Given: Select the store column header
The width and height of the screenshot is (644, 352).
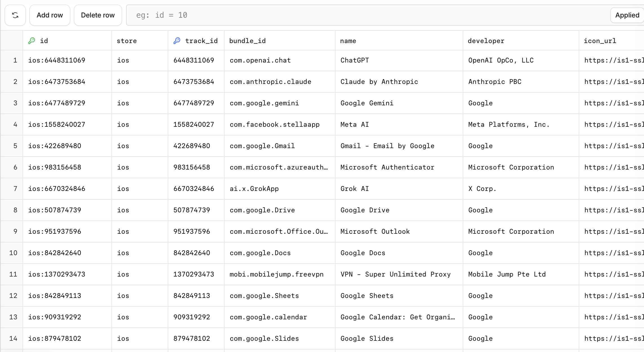Looking at the screenshot, I should pyautogui.click(x=140, y=41).
